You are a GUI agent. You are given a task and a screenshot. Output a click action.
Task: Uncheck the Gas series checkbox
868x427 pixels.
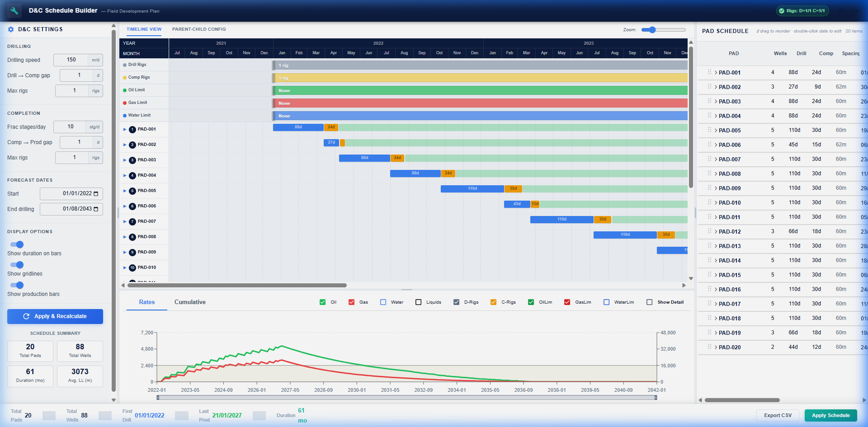coord(352,302)
